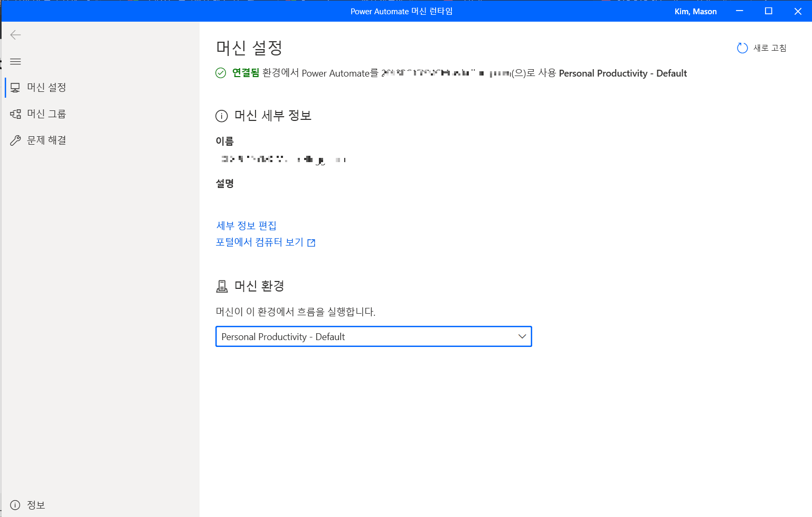
Task: Go back using the left arrow icon
Action: coord(15,35)
